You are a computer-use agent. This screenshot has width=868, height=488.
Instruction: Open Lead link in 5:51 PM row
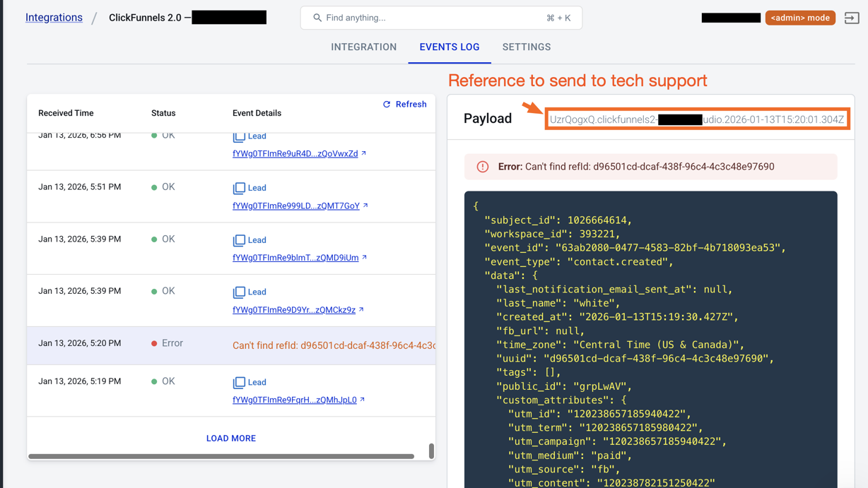pos(257,188)
